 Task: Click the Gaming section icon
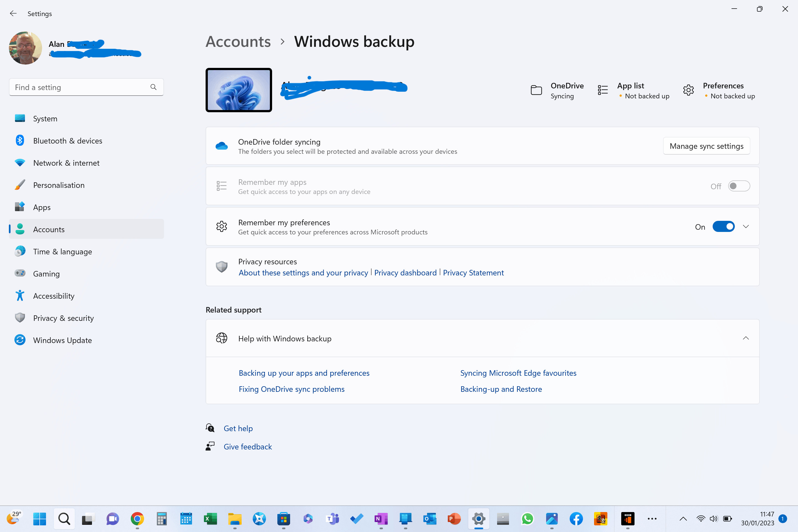tap(20, 273)
